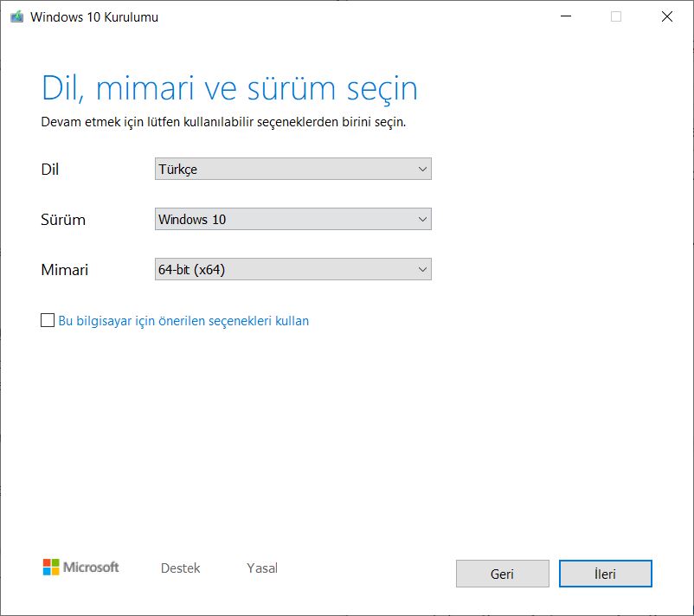The image size is (694, 616).
Task: Click the Windows 10 Kurulumu title bar icon
Action: pos(16,16)
